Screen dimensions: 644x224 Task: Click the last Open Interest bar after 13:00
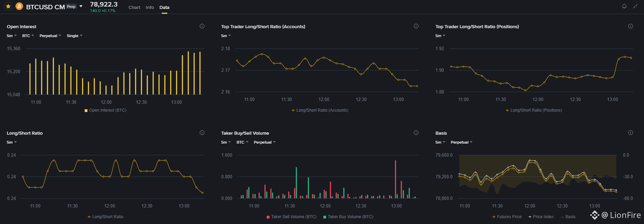pyautogui.click(x=200, y=73)
